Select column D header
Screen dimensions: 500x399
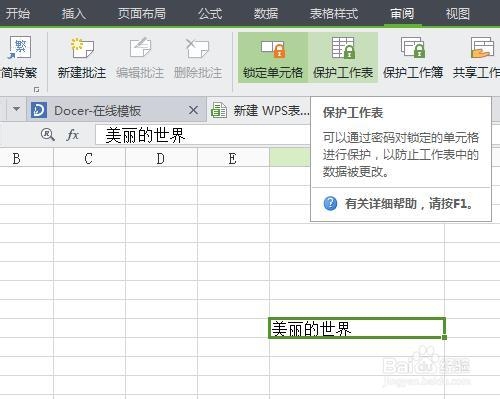click(161, 159)
